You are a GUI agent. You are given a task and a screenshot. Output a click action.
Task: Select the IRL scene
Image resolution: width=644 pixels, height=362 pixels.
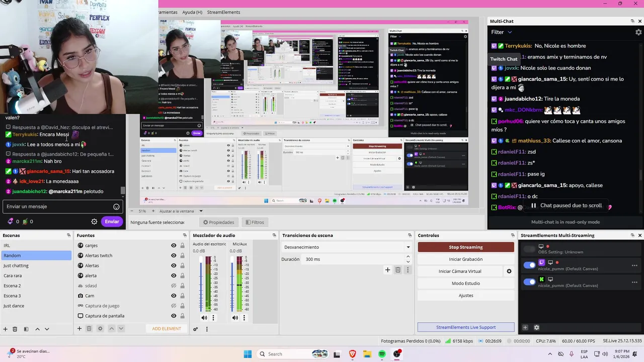[x=36, y=245]
